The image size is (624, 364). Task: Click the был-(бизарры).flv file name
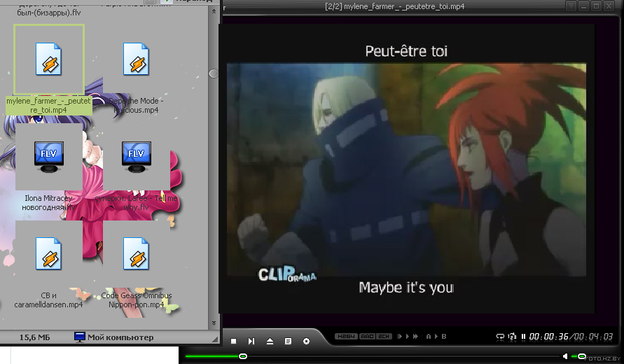click(x=48, y=13)
